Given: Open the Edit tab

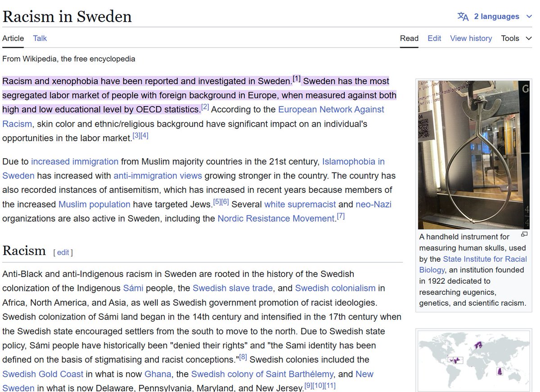Looking at the screenshot, I should (x=434, y=38).
